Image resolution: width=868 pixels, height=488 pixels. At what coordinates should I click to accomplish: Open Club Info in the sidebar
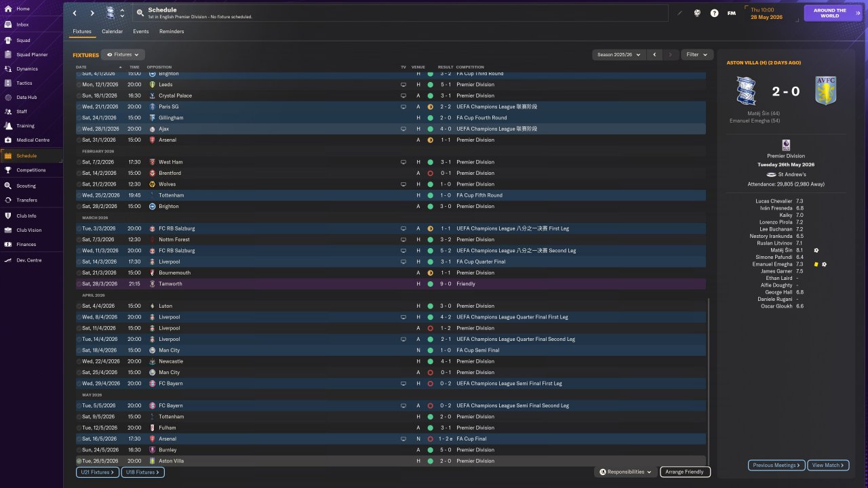pos(31,216)
